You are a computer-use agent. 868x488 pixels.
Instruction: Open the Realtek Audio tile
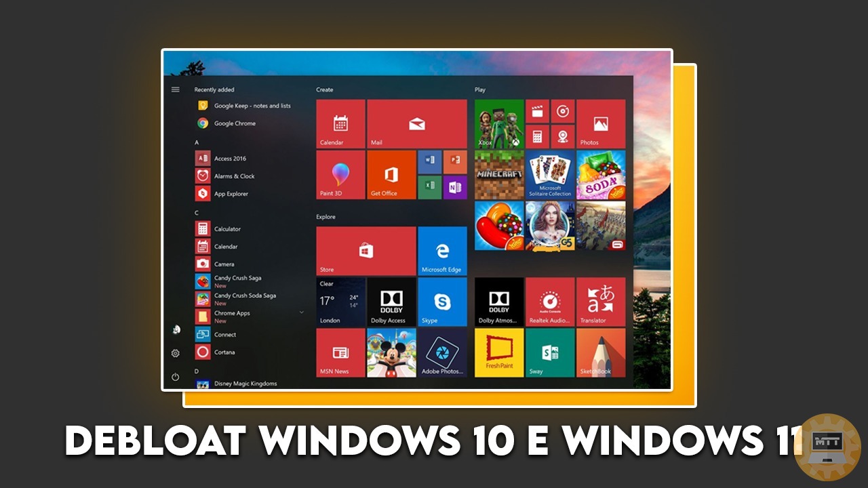tap(550, 302)
